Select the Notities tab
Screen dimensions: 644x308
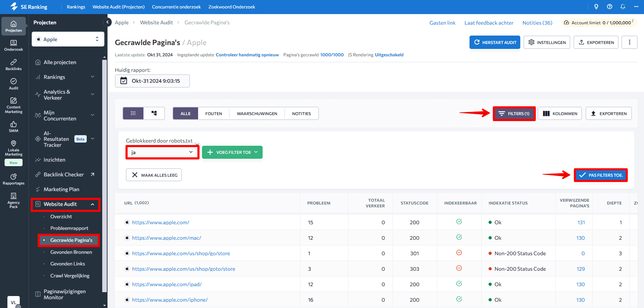click(301, 113)
